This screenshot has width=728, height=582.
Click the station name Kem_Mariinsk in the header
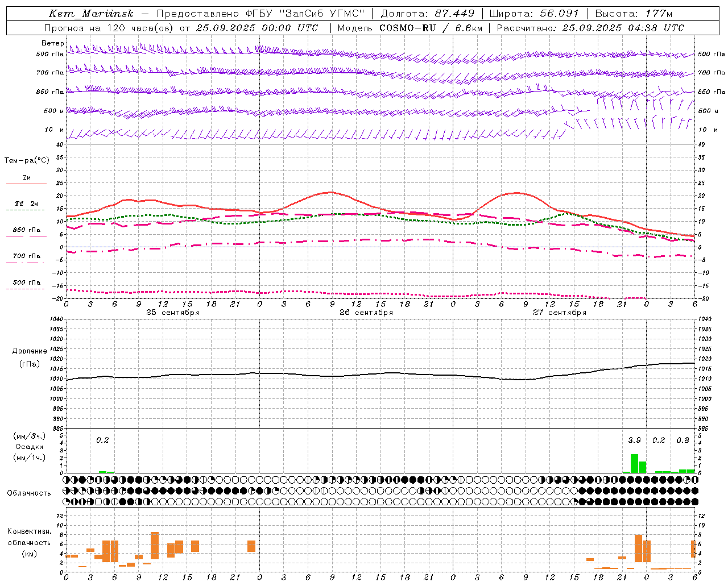click(91, 14)
